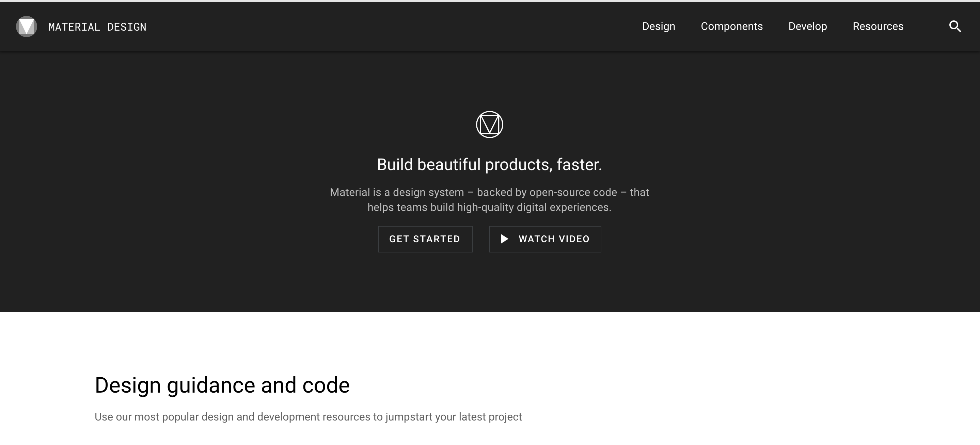Click the outlined M emblem in hero
980x445 pixels.
(x=489, y=125)
